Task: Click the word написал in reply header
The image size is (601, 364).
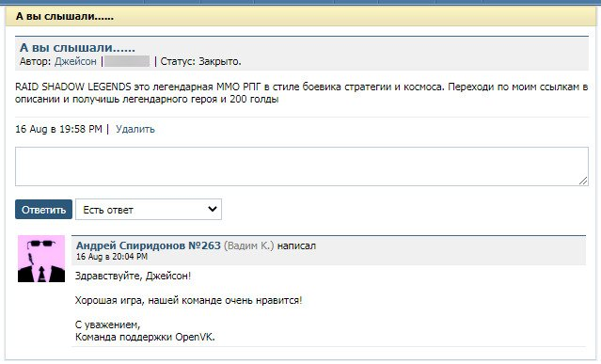Action: pos(296,245)
